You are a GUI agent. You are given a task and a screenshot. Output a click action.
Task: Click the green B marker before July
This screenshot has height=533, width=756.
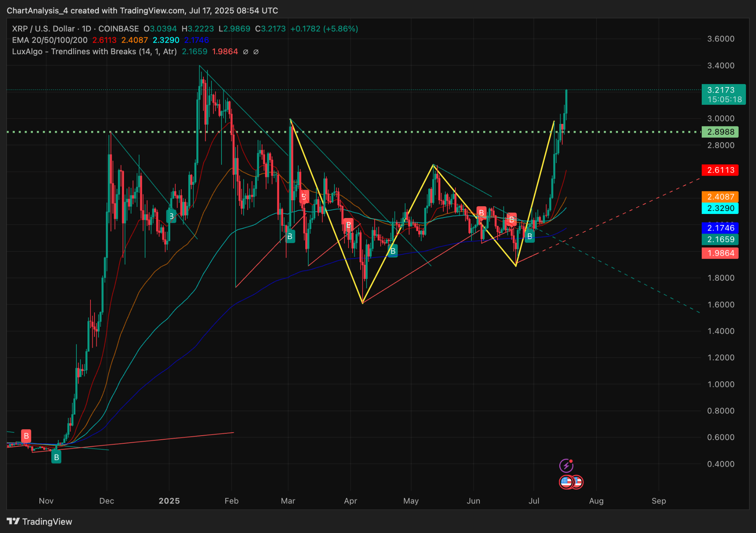coord(529,236)
